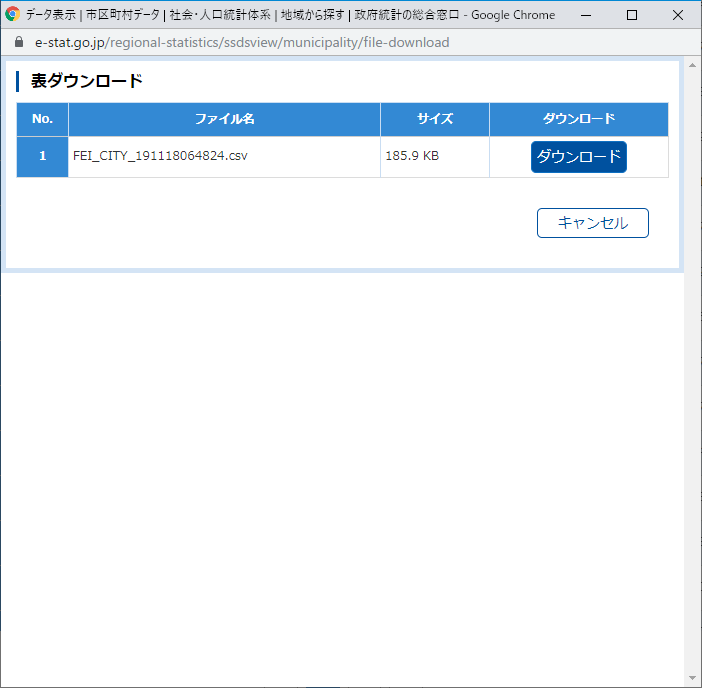702x688 pixels.
Task: Click the 185.9 KB size cell
Action: pos(412,156)
